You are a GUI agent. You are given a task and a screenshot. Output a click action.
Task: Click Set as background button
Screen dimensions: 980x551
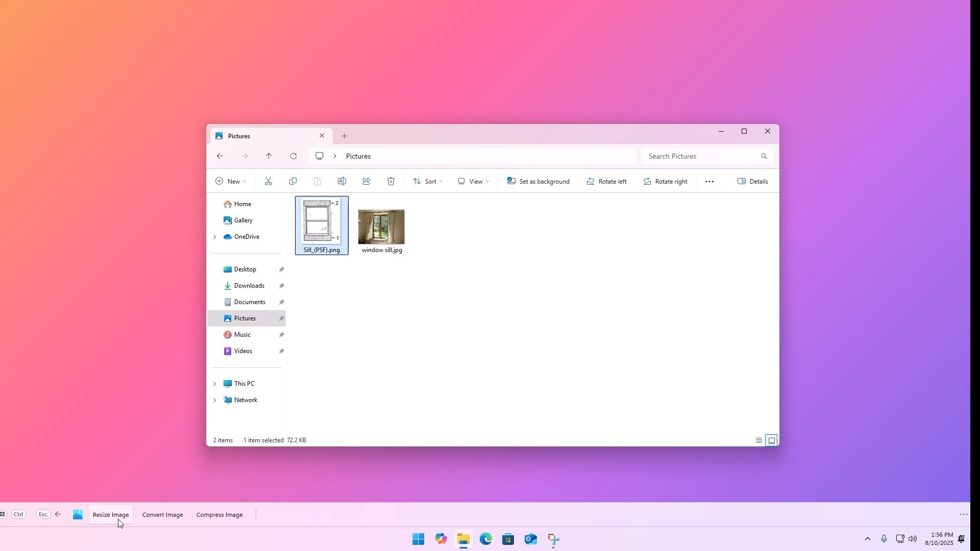click(538, 181)
